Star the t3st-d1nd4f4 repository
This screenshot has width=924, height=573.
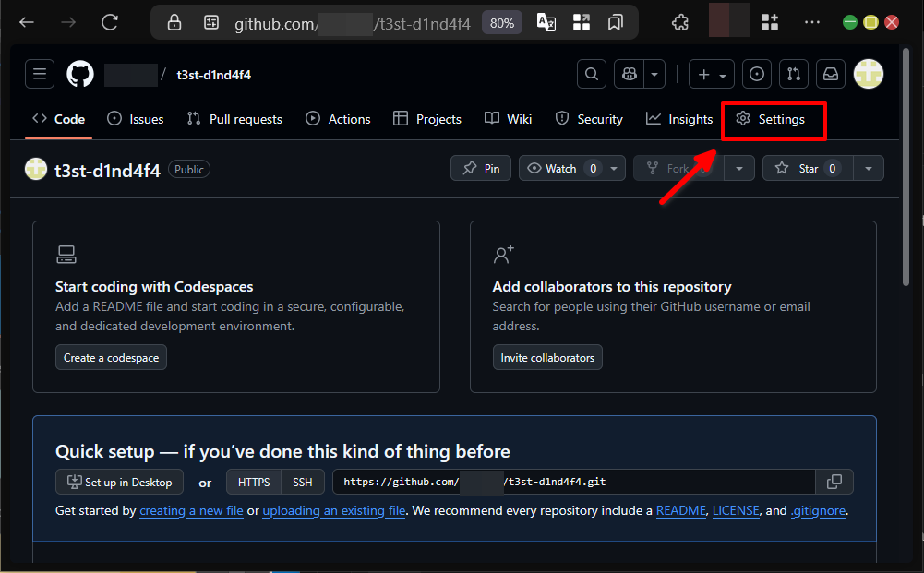pyautogui.click(x=806, y=168)
